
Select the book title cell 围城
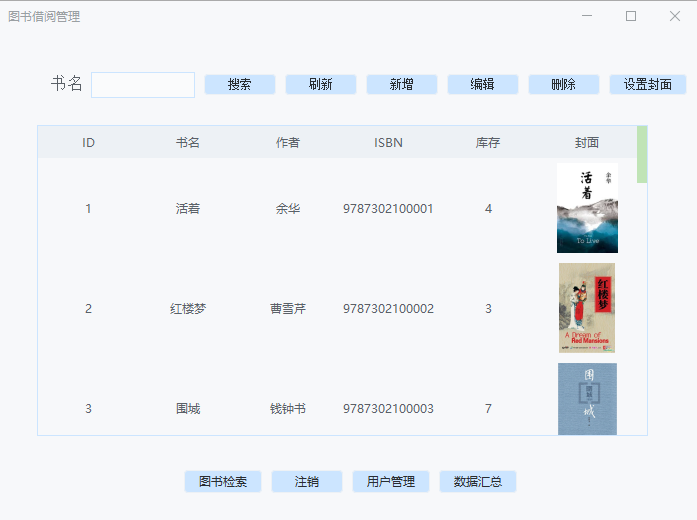pyautogui.click(x=188, y=408)
